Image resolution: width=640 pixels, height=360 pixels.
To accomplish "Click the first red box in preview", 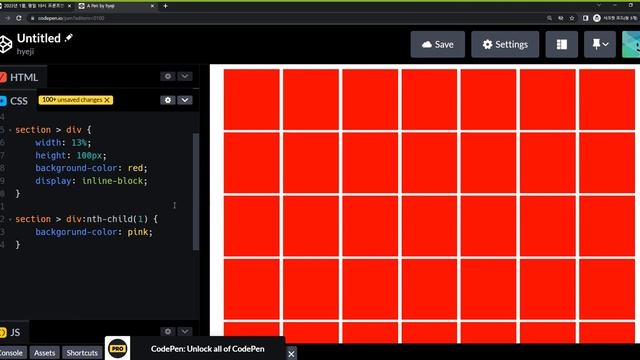I will [252, 100].
